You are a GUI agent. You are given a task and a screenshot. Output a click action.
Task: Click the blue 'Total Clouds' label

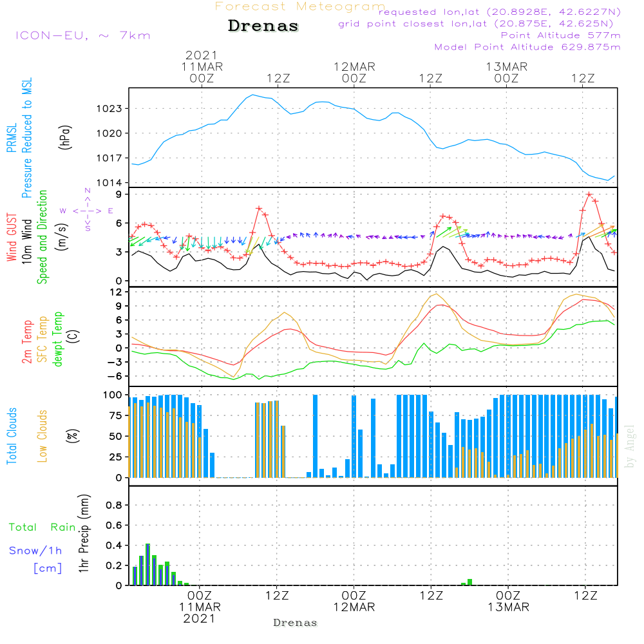point(12,436)
